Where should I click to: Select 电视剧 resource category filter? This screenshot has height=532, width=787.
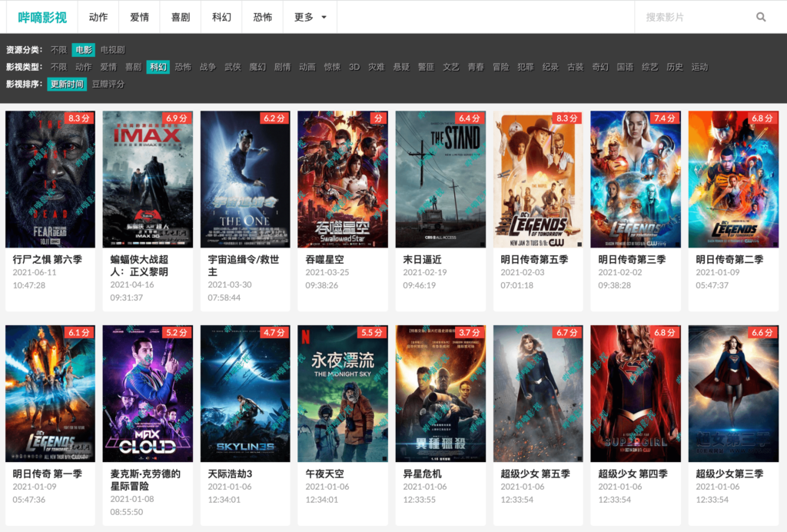pyautogui.click(x=112, y=50)
